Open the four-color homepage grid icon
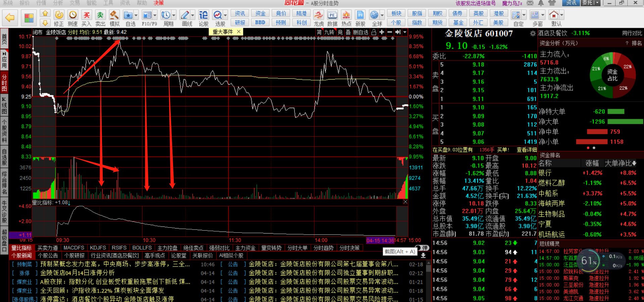Viewport: 644px width, 302px height. click(29, 18)
